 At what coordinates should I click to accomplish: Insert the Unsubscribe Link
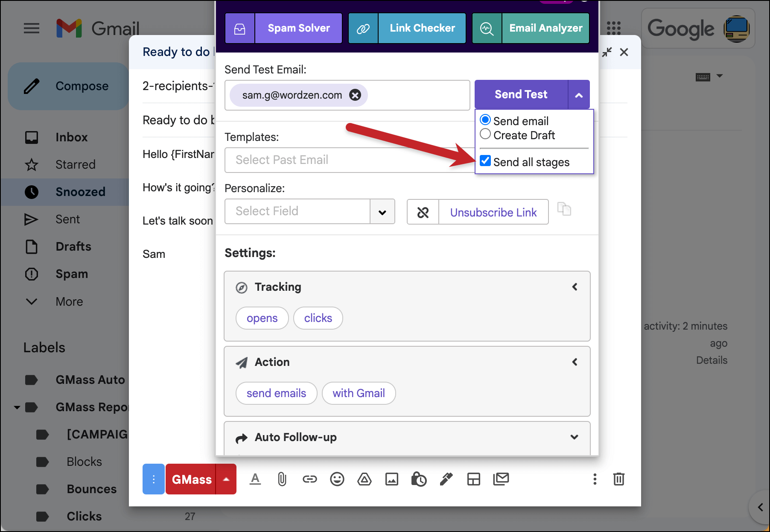(x=493, y=212)
